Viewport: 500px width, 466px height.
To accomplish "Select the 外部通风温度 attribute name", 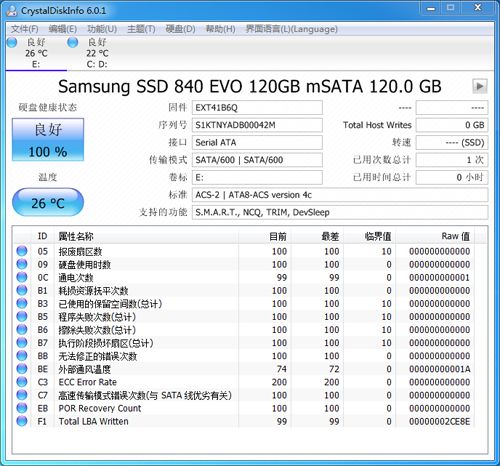I will point(85,369).
